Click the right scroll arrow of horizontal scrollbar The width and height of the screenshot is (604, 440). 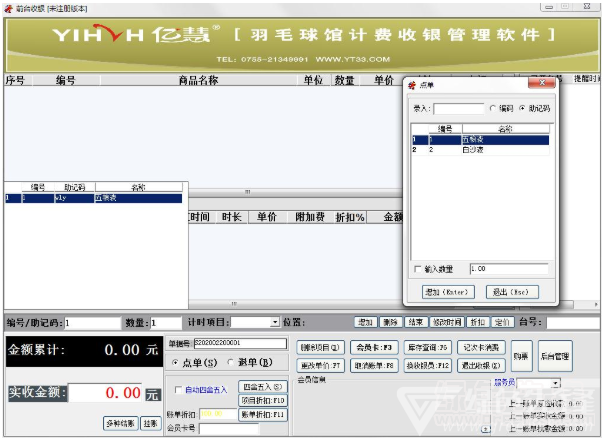tap(596, 304)
